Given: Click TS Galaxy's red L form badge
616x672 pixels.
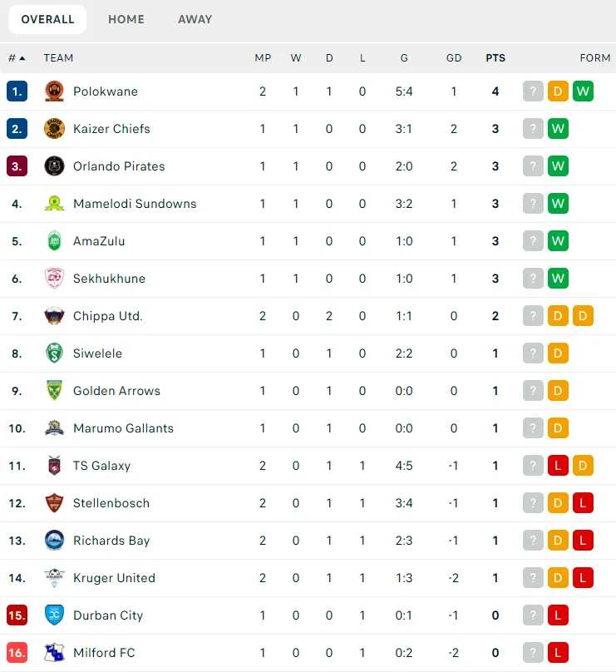Looking at the screenshot, I should [x=558, y=466].
